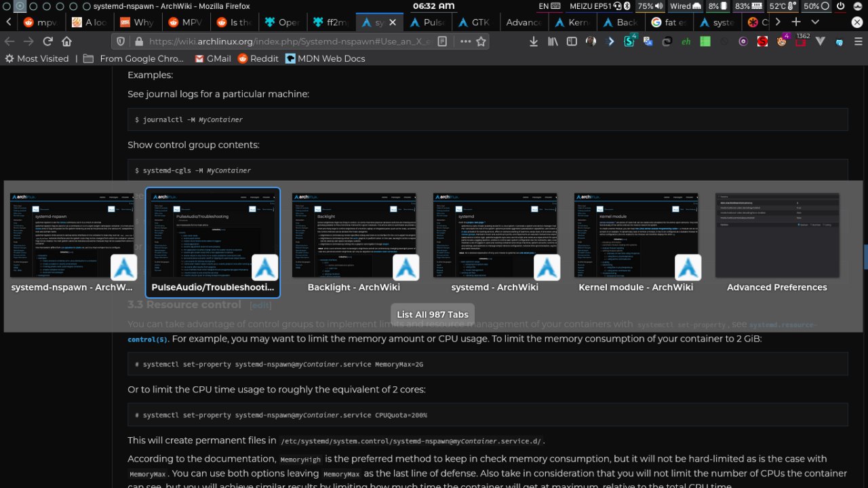Click the grey V extension icon
The width and height of the screenshot is (868, 488).
(821, 41)
